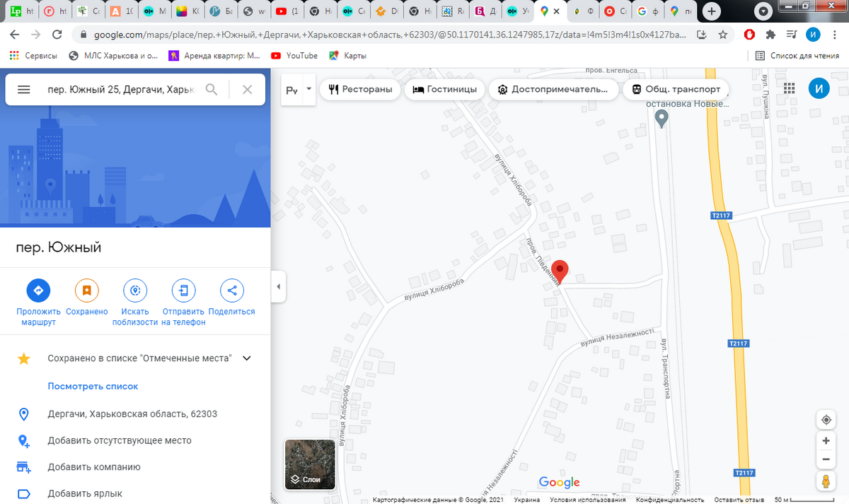Open the Google apps grid
Image resolution: width=849 pixels, height=504 pixels.
tap(790, 88)
